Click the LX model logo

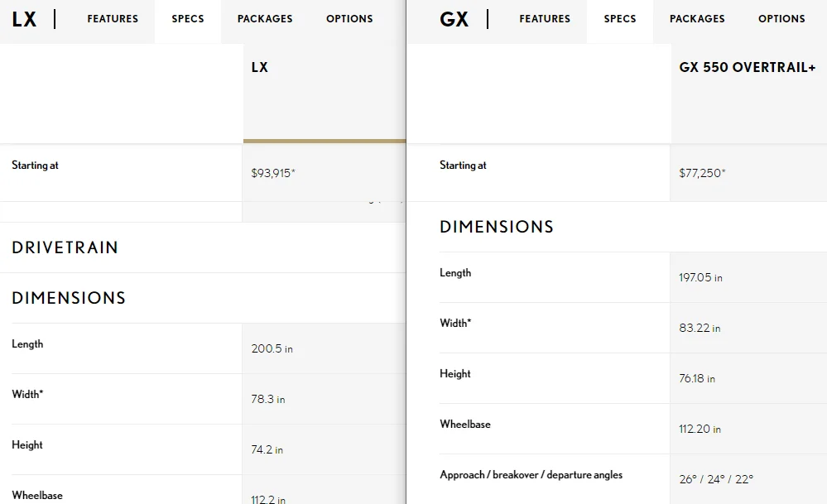coord(24,20)
